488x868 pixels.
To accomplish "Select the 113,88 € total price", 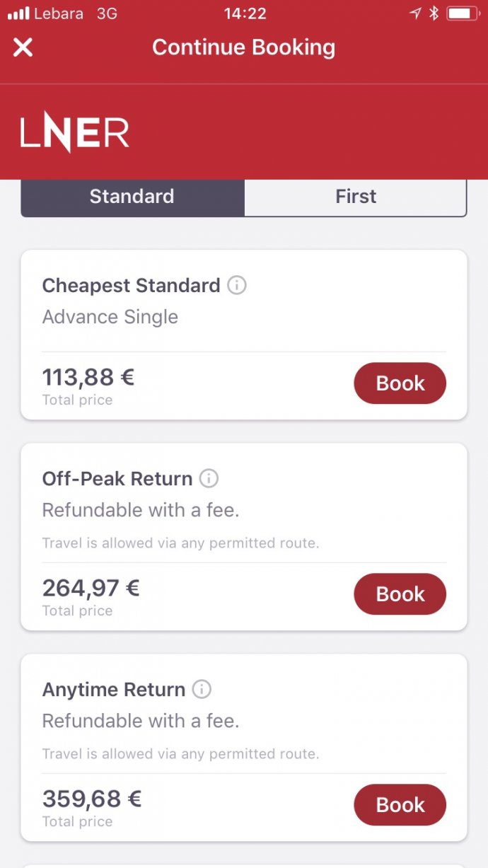I will point(87,377).
